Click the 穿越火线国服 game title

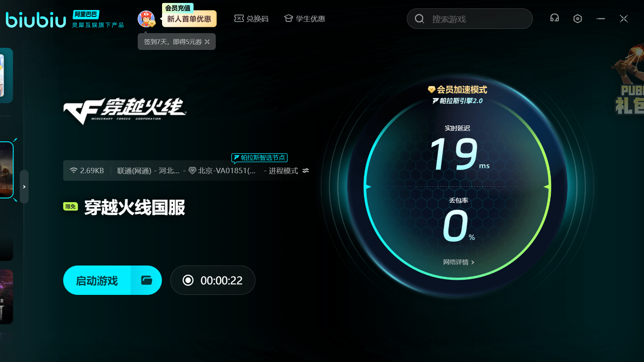135,207
